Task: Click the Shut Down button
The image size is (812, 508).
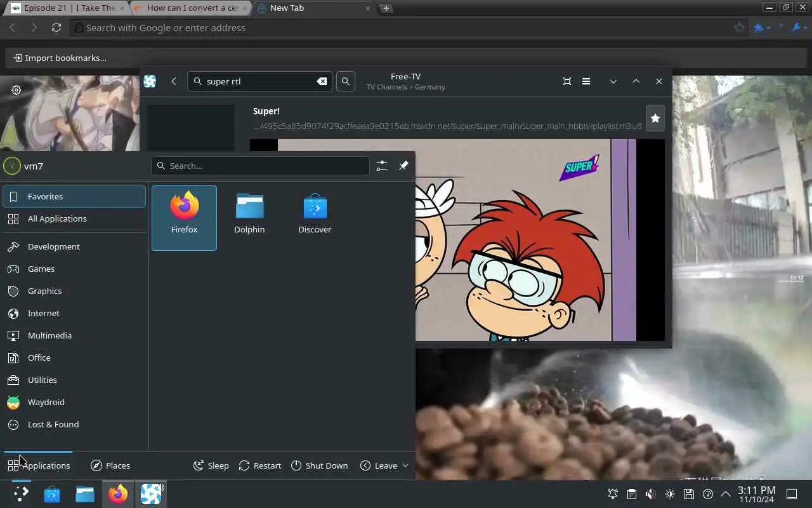Action: coord(319,465)
